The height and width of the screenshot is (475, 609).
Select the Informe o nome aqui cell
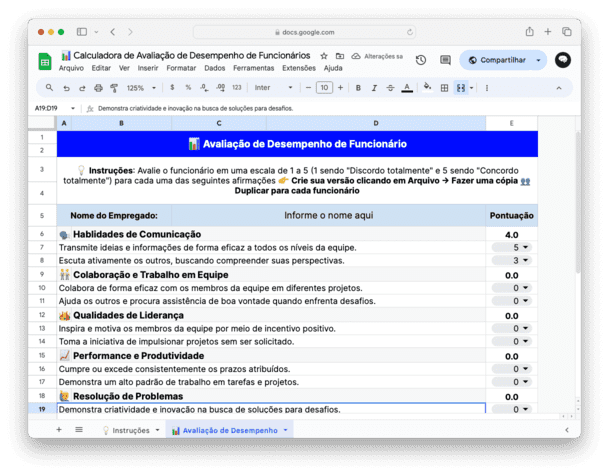(329, 216)
